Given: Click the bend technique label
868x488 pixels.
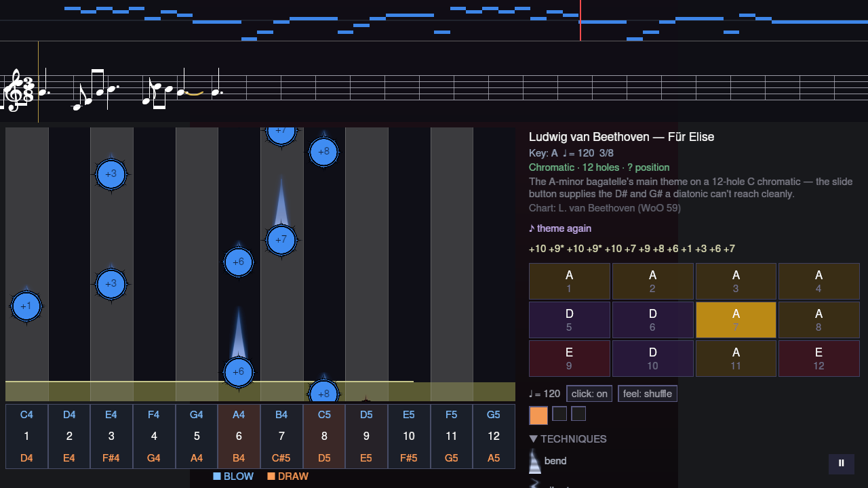Looking at the screenshot, I should [555, 461].
